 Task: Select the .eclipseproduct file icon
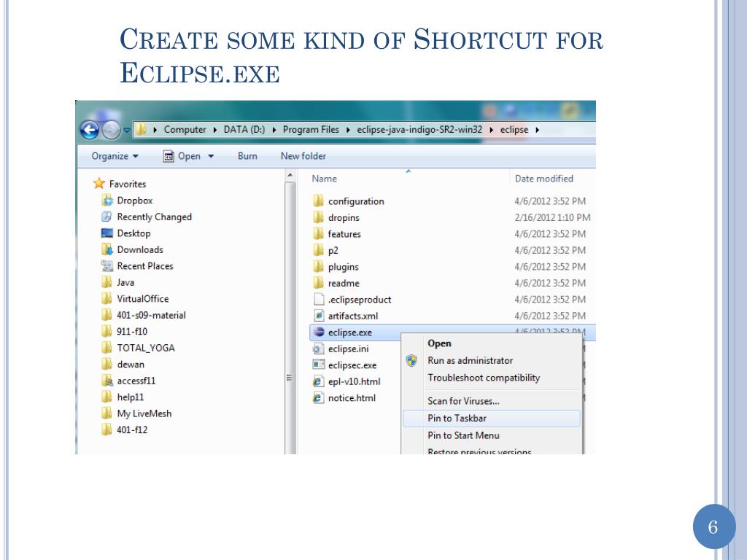[318, 299]
